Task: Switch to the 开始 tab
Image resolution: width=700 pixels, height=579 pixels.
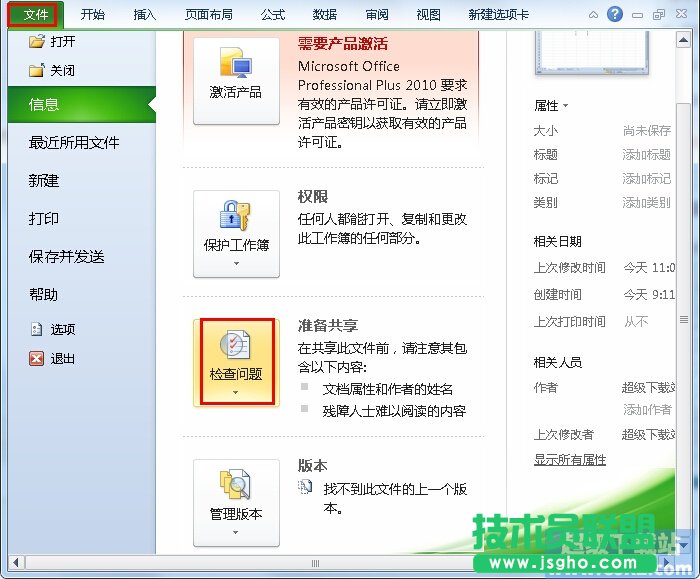Action: (92, 15)
